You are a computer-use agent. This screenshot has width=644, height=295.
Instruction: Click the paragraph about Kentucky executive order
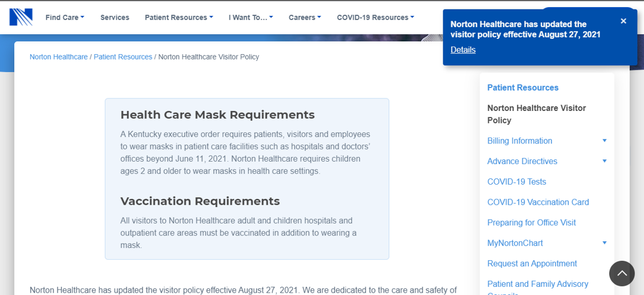point(245,153)
